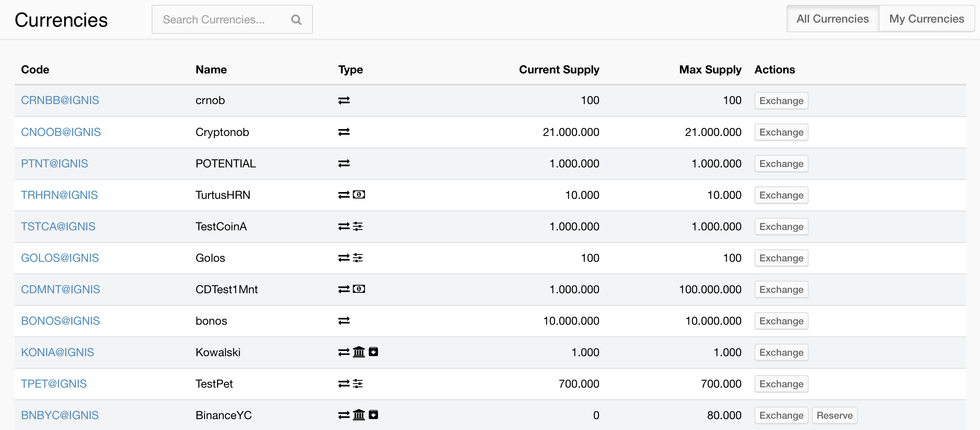
Task: Click the search magnifier icon
Action: coord(296,20)
